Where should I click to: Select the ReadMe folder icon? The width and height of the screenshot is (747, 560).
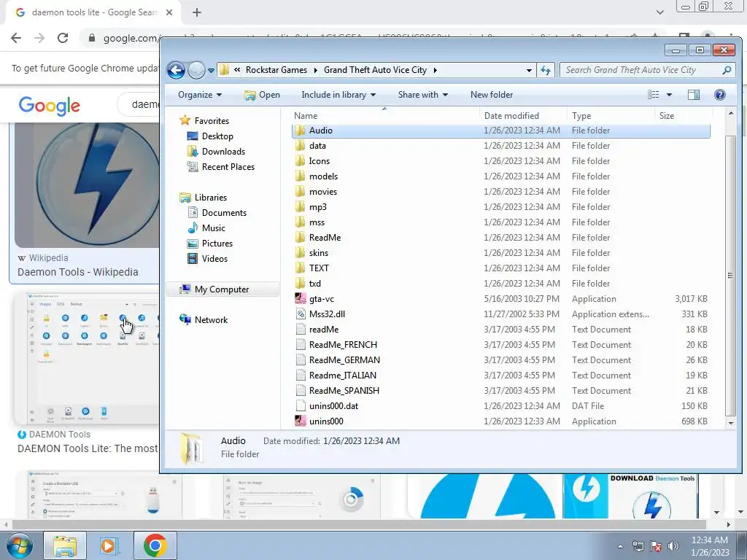pyautogui.click(x=300, y=238)
